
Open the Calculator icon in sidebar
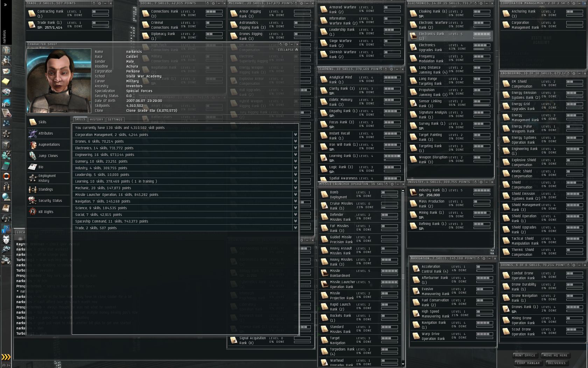6,166
